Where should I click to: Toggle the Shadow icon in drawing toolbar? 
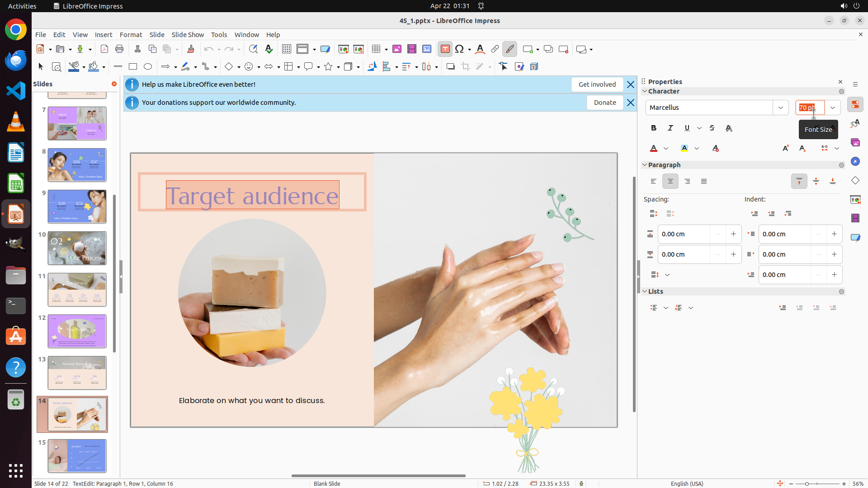click(450, 67)
